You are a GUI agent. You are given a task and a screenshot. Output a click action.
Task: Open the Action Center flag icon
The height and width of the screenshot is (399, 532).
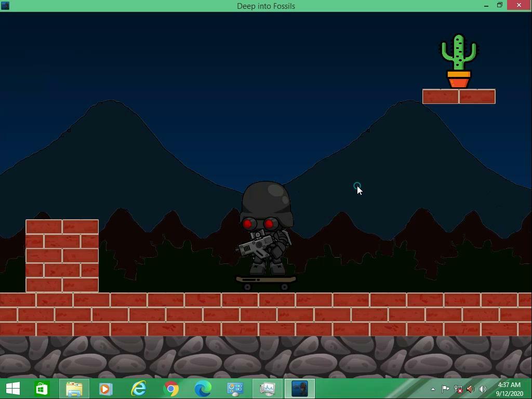coord(446,389)
